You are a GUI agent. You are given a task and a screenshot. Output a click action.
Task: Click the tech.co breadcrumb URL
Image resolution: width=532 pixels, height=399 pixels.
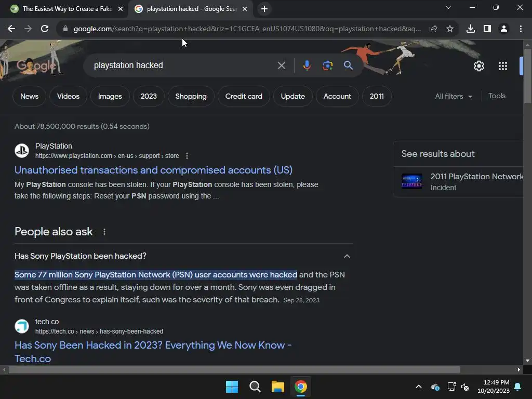(x=99, y=331)
